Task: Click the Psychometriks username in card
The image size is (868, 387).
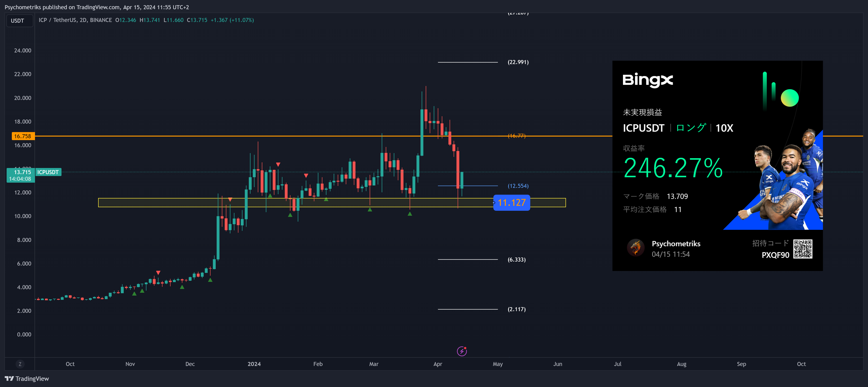Action: pyautogui.click(x=676, y=244)
